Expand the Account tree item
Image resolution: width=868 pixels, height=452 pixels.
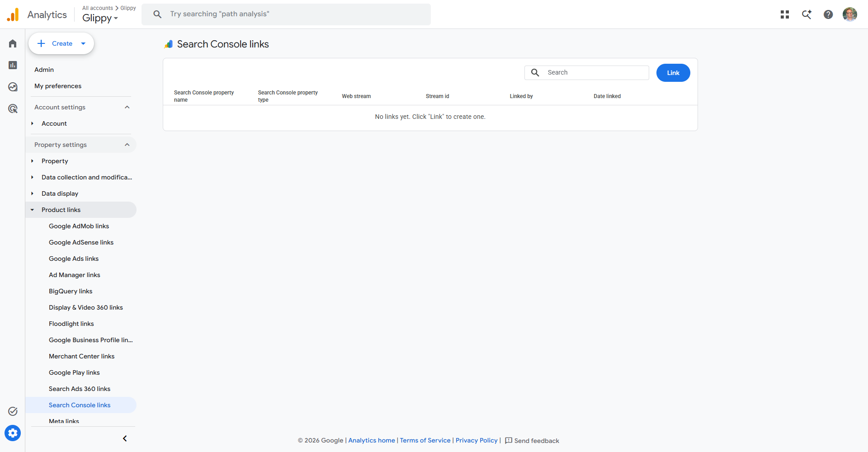coord(32,123)
